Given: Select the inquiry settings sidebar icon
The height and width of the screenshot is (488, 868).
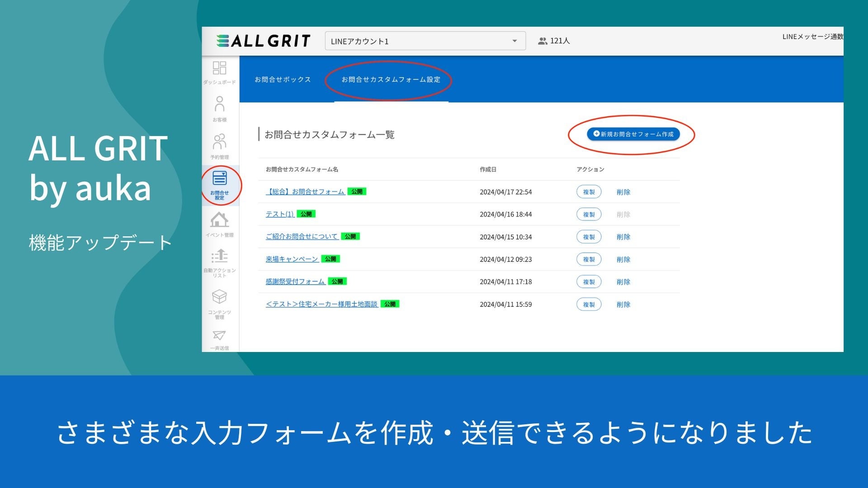Looking at the screenshot, I should click(x=220, y=179).
